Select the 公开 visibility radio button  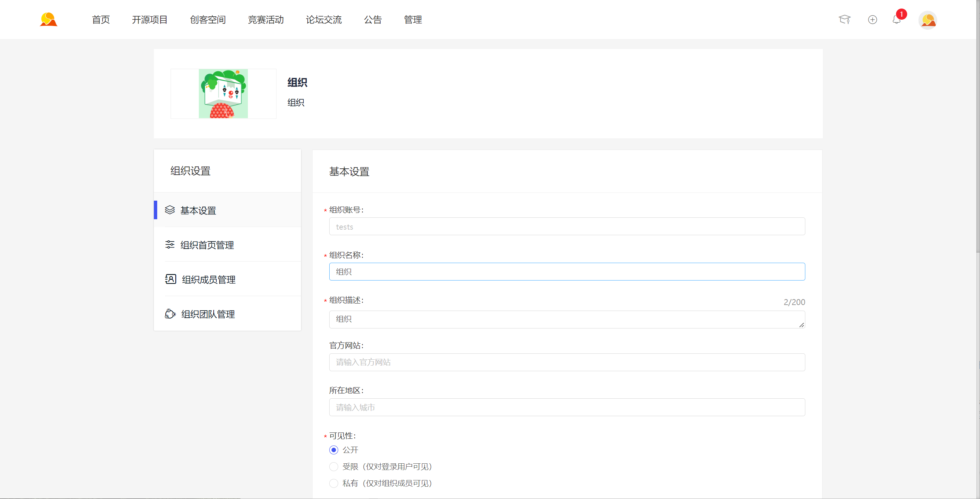333,450
